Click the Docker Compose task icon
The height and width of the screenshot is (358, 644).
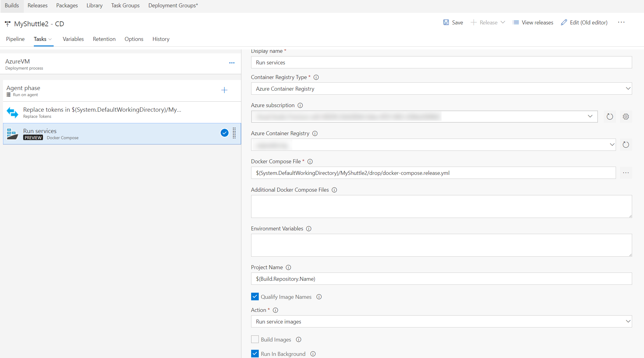[12, 134]
